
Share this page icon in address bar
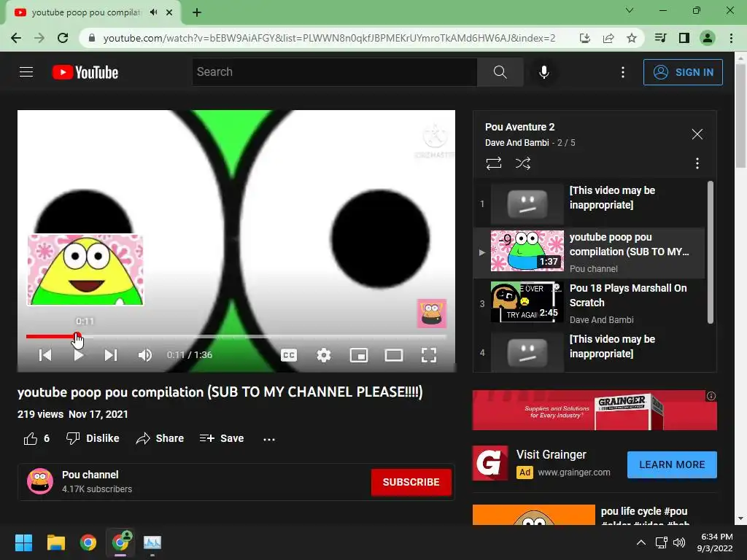point(608,38)
